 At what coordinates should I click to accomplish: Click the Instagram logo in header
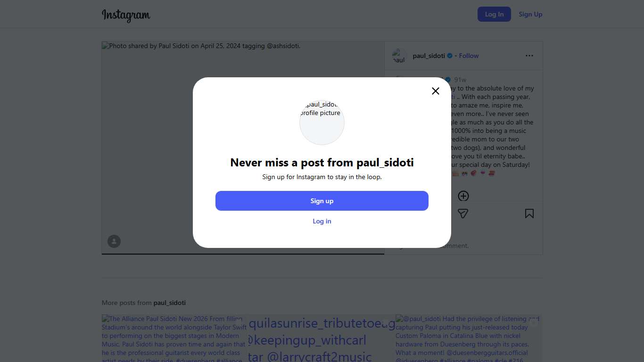(126, 15)
